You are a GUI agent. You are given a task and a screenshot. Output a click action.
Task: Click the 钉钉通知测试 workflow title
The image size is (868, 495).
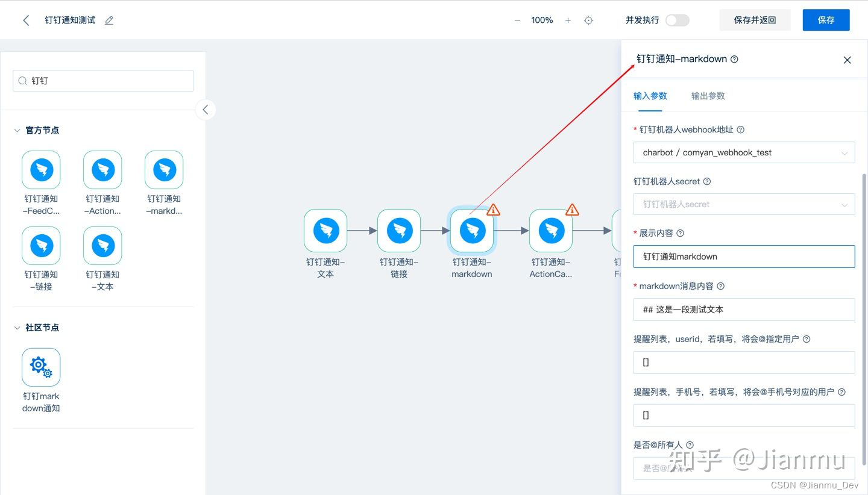click(x=70, y=20)
